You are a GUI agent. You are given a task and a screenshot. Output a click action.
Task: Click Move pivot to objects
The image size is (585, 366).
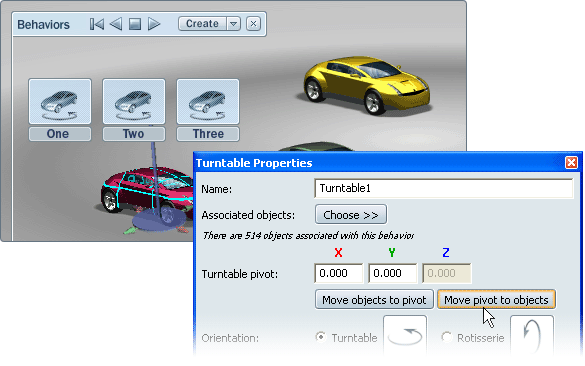pos(496,300)
